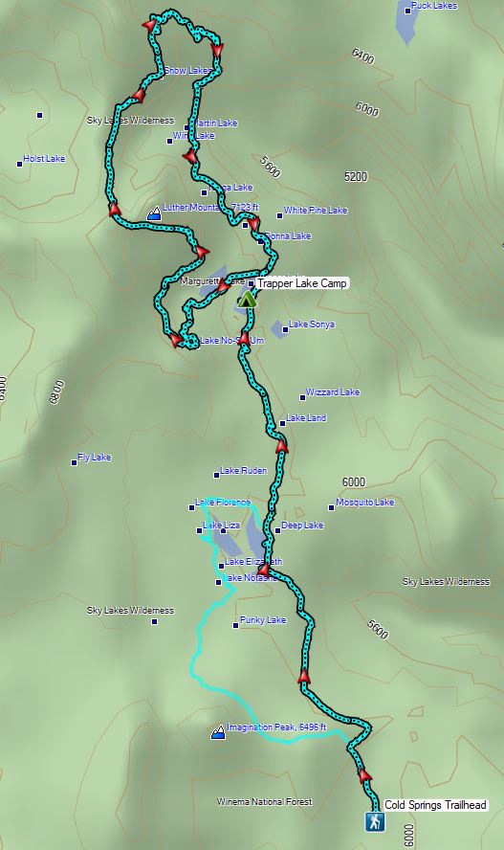504x850 pixels.
Task: Click the Deep Lake label
Action: coord(302,525)
